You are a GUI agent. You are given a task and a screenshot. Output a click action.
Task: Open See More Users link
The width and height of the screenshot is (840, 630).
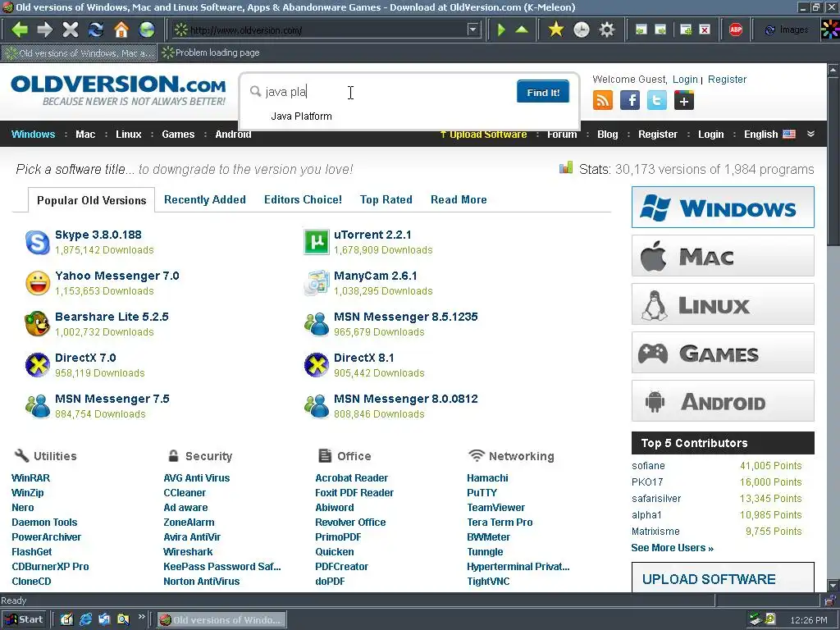point(672,548)
